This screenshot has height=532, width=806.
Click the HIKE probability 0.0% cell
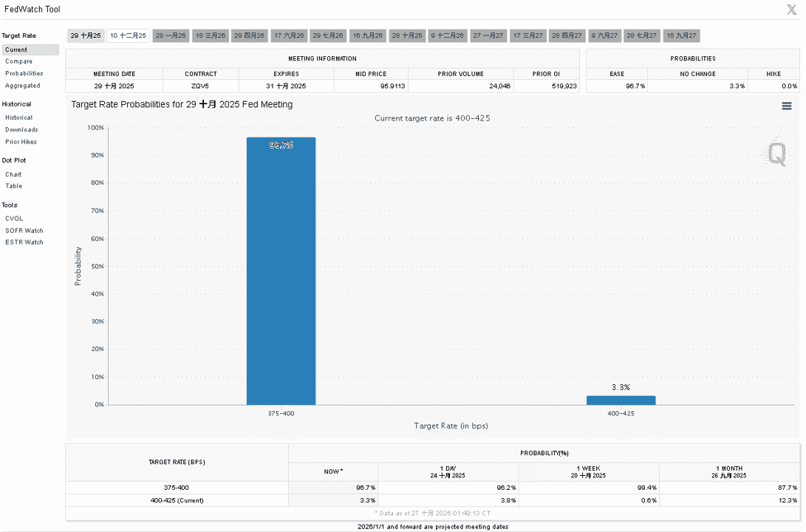click(x=773, y=86)
